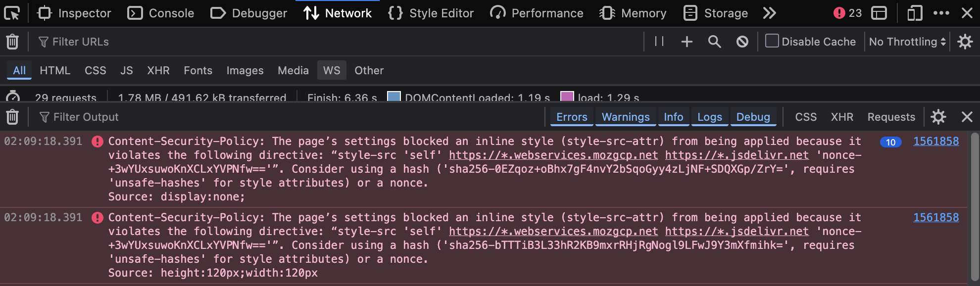
Task: Pause network recording
Action: (x=659, y=42)
